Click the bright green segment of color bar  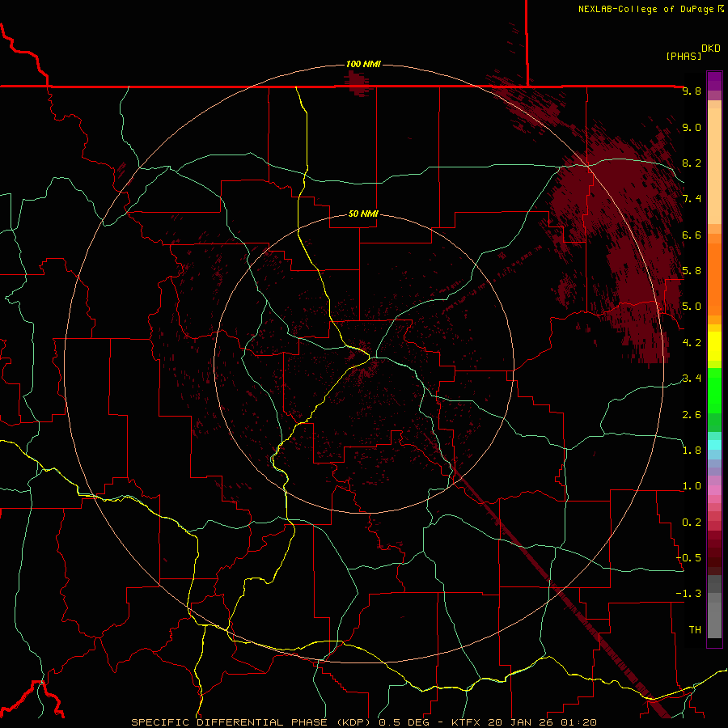pyautogui.click(x=714, y=390)
